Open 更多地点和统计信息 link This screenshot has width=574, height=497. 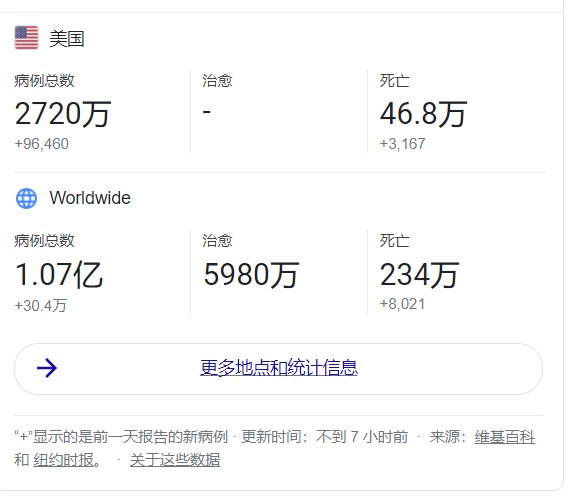[x=279, y=367]
